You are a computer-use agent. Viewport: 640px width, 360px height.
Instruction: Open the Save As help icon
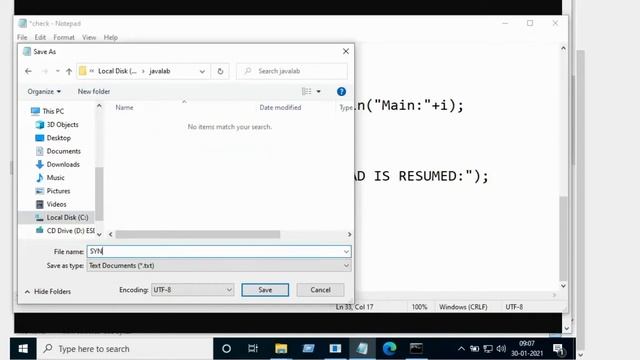[x=342, y=91]
